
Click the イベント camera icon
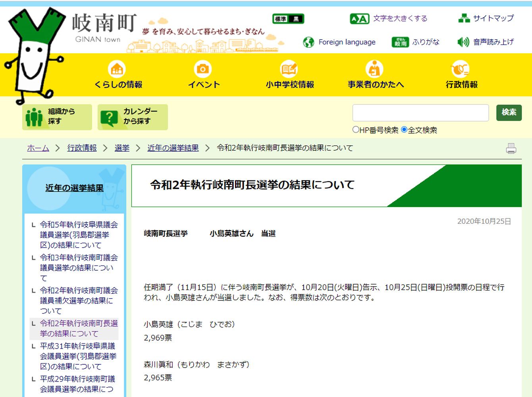(x=203, y=69)
